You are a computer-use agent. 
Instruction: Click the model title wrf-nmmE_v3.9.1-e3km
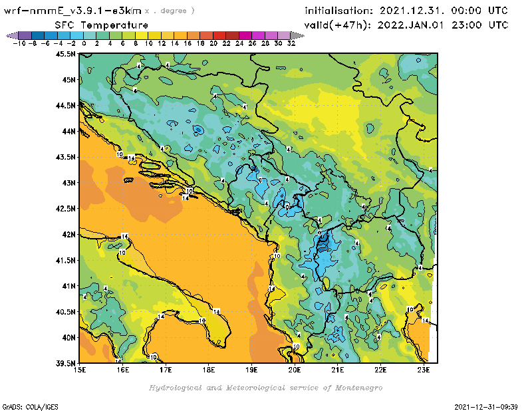[x=72, y=11]
